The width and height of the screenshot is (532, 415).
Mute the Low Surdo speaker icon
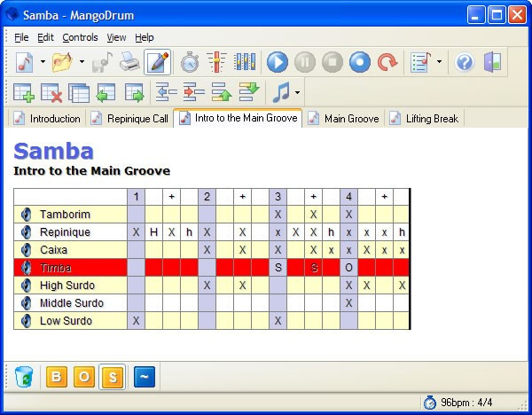tap(26, 321)
